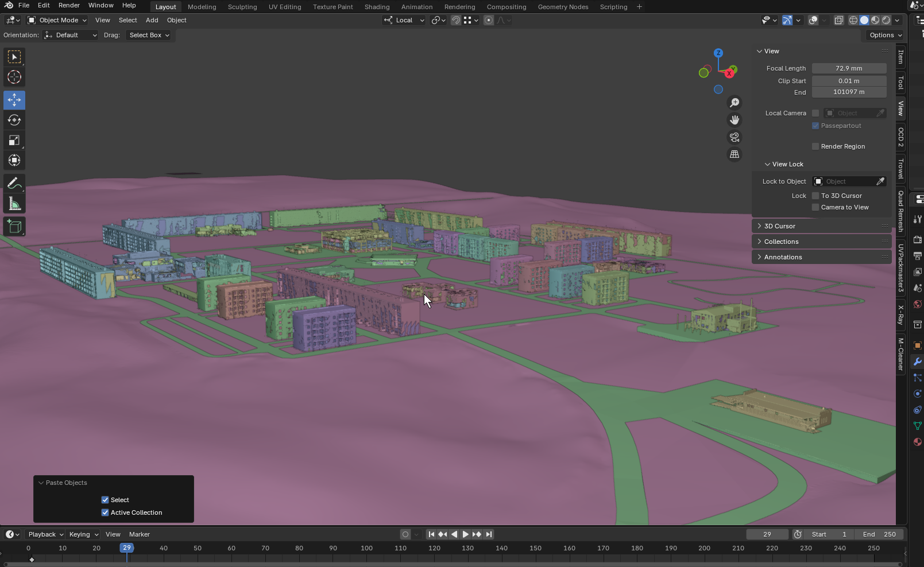This screenshot has width=924, height=567.
Task: Open the Sculpting workspace tab
Action: (x=242, y=7)
